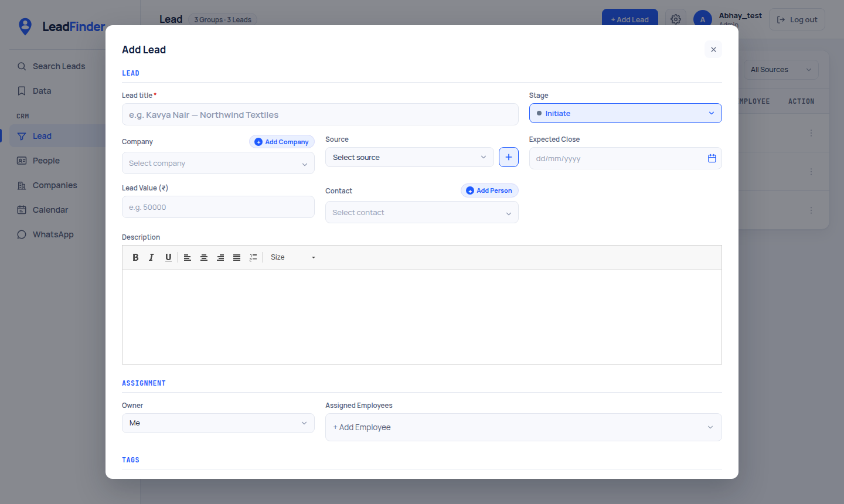
Task: Open font Size dropdown in editor
Action: [293, 257]
